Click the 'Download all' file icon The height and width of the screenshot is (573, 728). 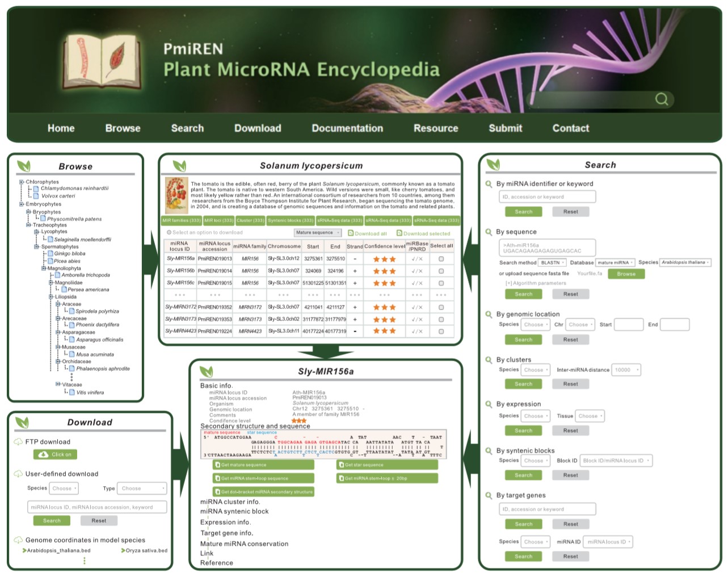coord(351,233)
